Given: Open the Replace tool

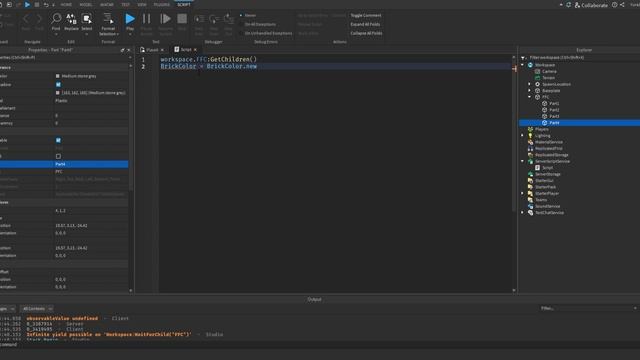Looking at the screenshot, I should point(71,22).
